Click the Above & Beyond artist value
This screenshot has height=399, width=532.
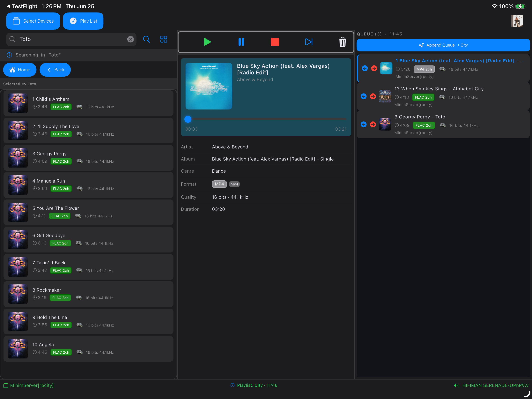tap(230, 147)
